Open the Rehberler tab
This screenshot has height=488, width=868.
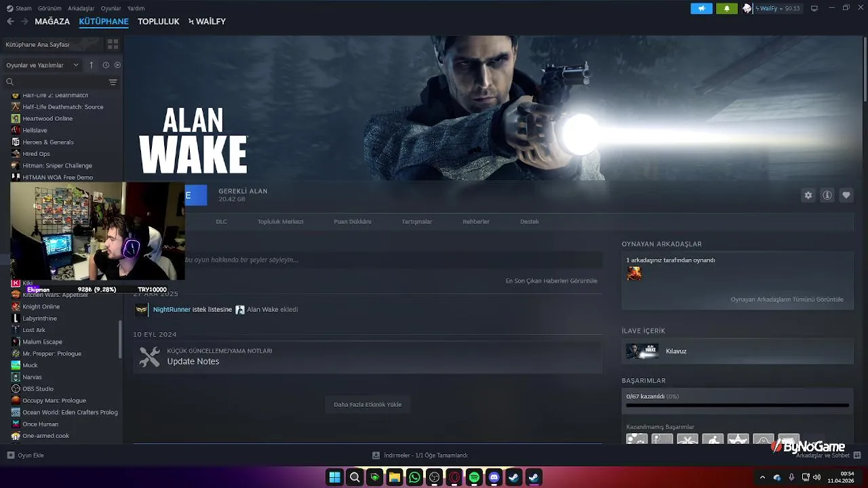(x=476, y=222)
